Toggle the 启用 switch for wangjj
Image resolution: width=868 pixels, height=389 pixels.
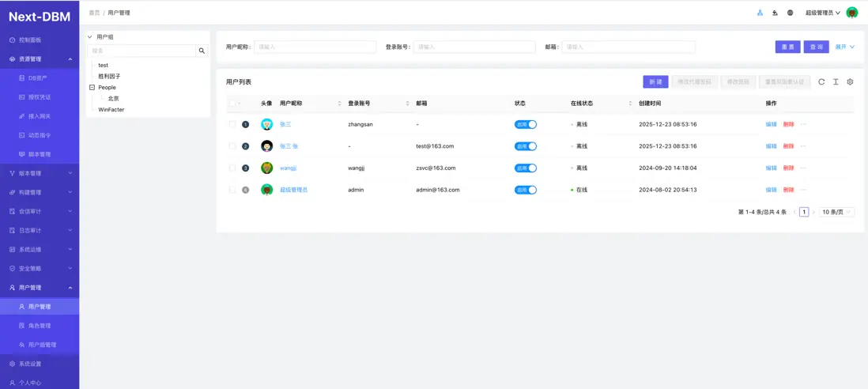526,168
